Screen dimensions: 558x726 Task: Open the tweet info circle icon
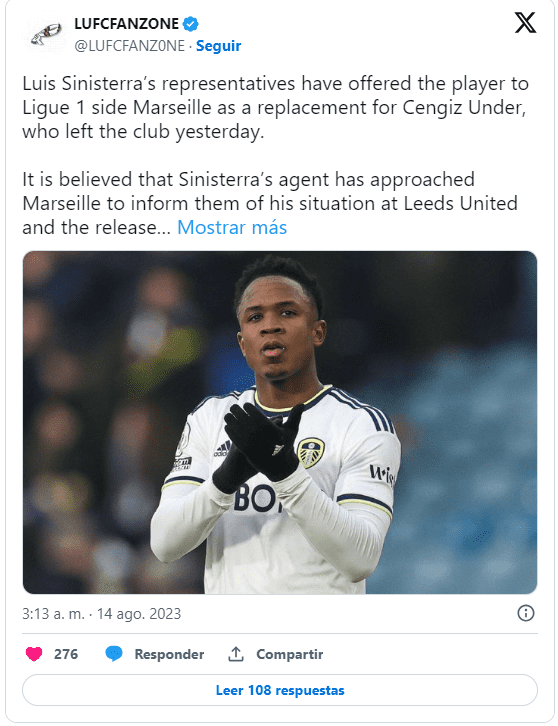coord(526,613)
